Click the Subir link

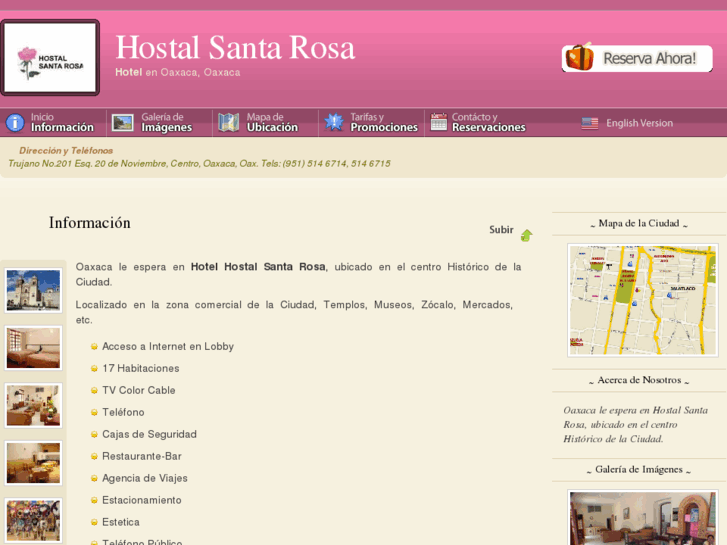[x=501, y=230]
